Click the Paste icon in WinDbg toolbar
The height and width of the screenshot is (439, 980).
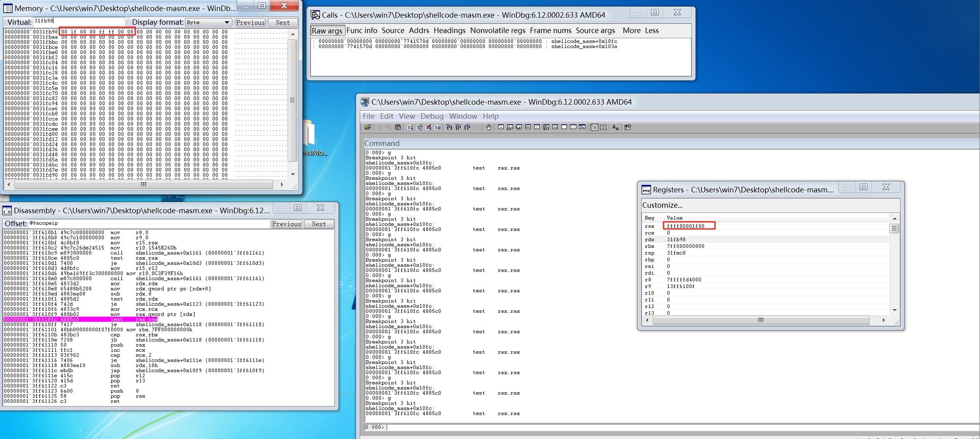[398, 127]
